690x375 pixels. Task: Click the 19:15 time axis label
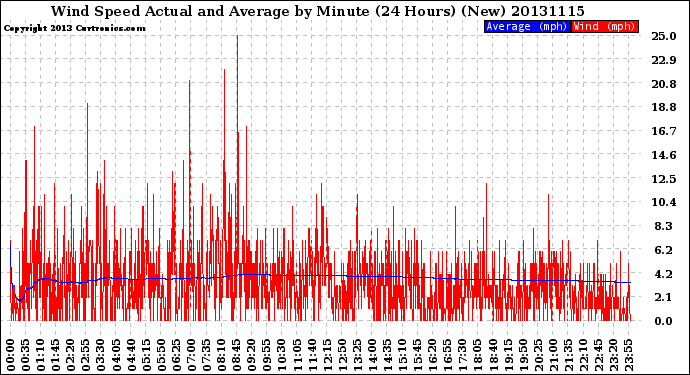[x=508, y=355]
